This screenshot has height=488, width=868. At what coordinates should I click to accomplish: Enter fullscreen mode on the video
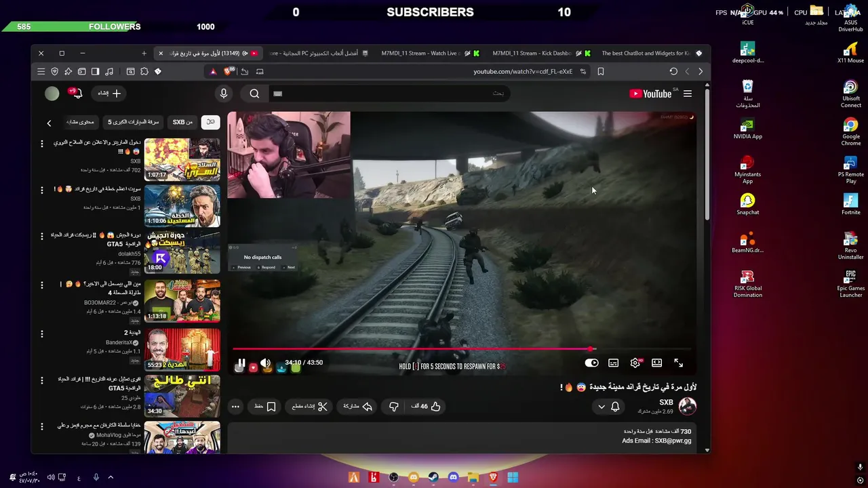click(679, 363)
